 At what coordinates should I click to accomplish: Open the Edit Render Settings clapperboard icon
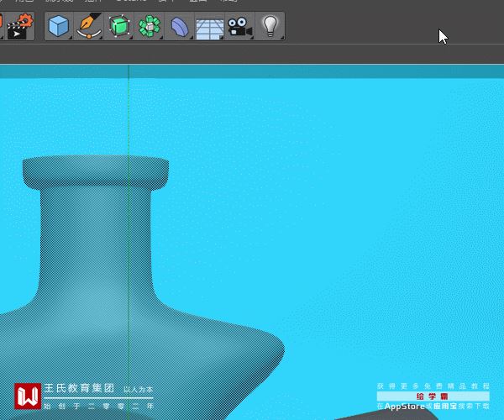(x=20, y=26)
